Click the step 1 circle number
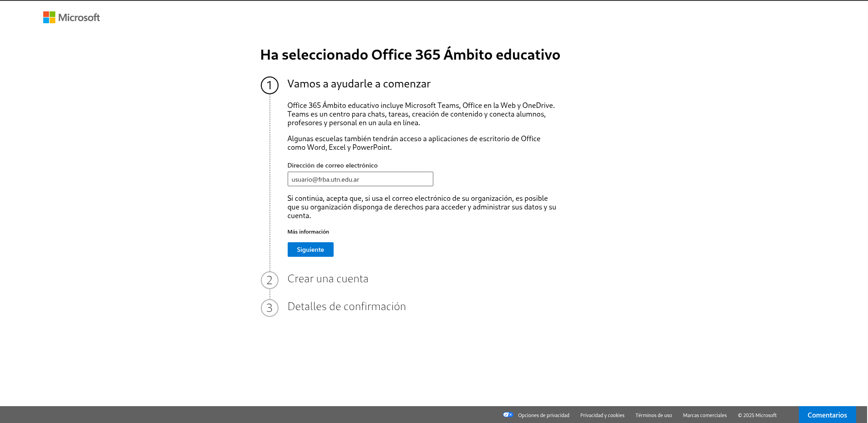 pyautogui.click(x=269, y=86)
